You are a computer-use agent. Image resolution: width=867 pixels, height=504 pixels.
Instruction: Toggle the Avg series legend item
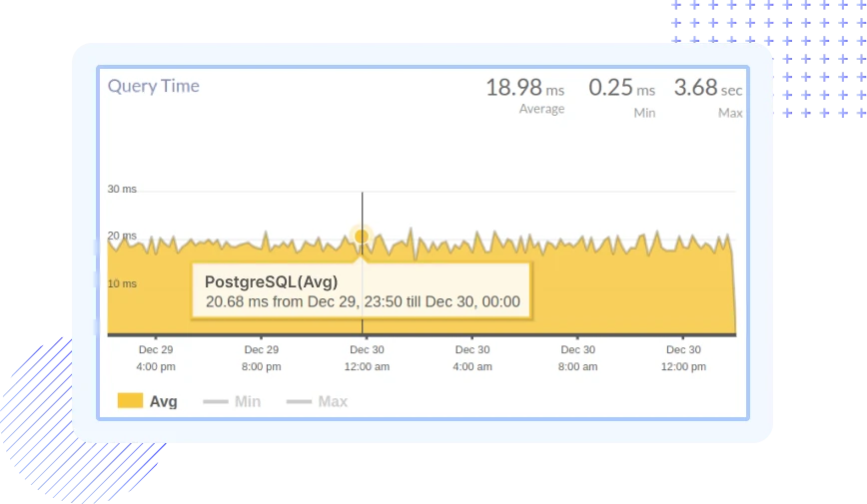tap(148, 401)
